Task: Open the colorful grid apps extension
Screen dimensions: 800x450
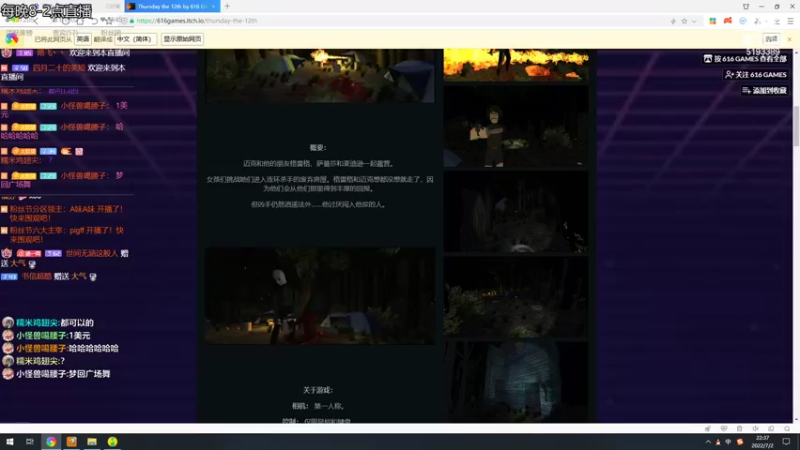Action: [x=713, y=21]
